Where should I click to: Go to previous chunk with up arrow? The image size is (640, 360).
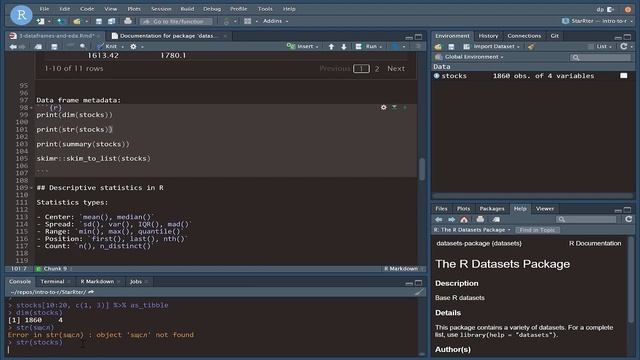(x=331, y=47)
